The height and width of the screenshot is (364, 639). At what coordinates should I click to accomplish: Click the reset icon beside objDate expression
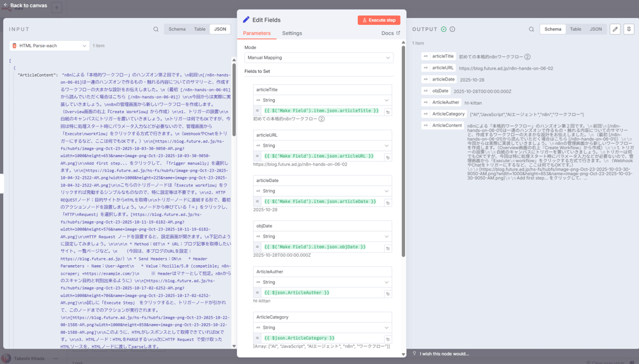click(x=387, y=248)
